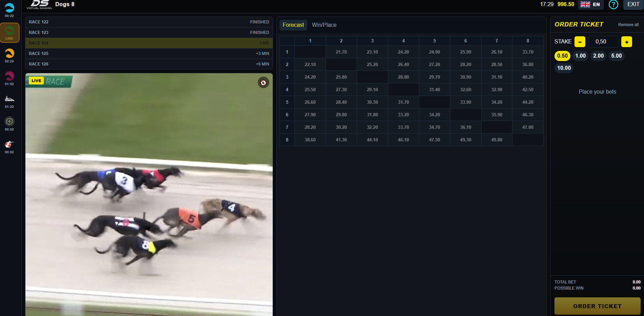Image resolution: width=644 pixels, height=316 pixels.
Task: Pick forecast odds 22.10
Action: (310, 65)
